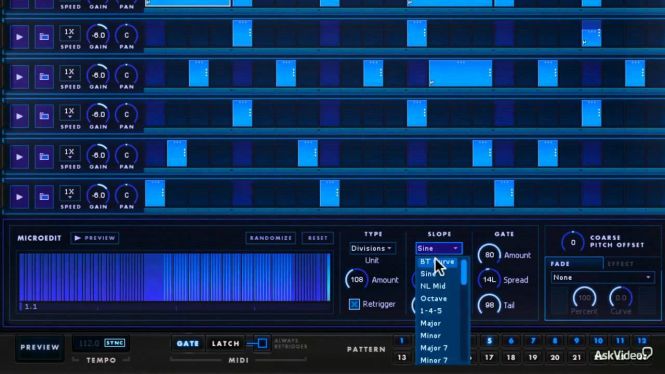Select pattern number 17
665x374 pixels.
(489, 357)
